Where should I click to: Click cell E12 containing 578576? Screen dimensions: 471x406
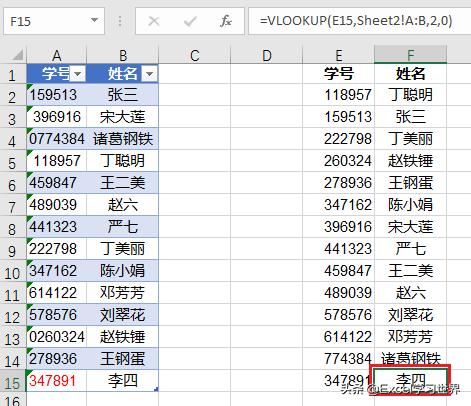coord(339,315)
